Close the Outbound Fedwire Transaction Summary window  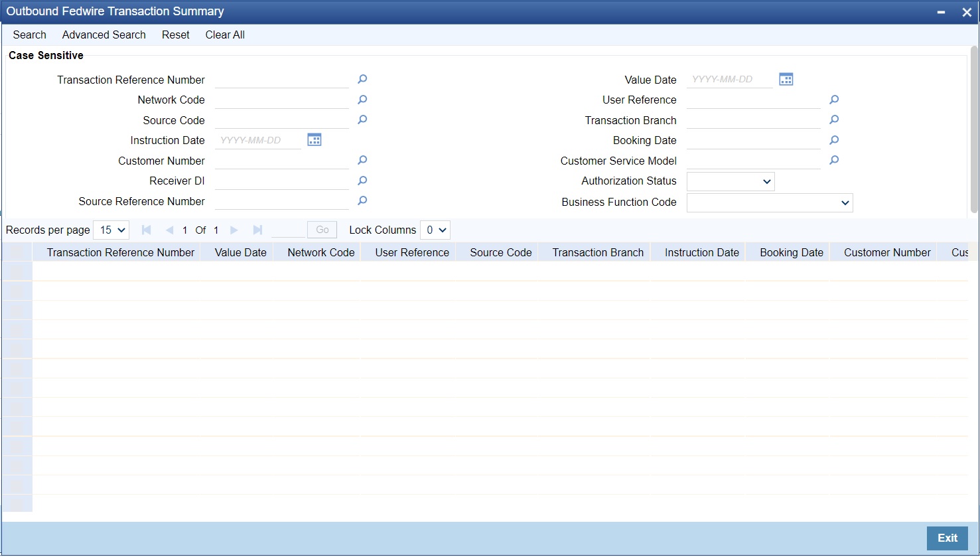tap(967, 12)
